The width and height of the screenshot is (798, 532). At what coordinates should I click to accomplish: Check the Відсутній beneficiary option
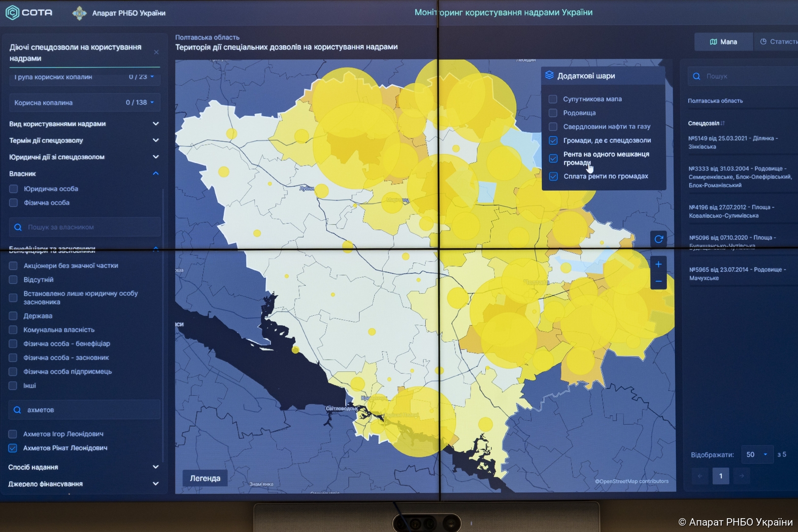tap(13, 279)
